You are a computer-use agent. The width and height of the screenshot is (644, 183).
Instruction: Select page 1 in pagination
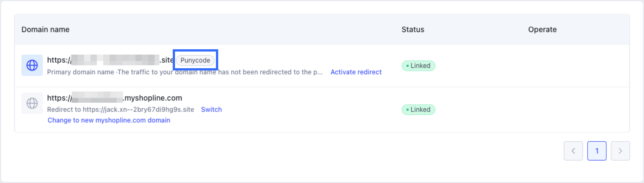coord(597,151)
